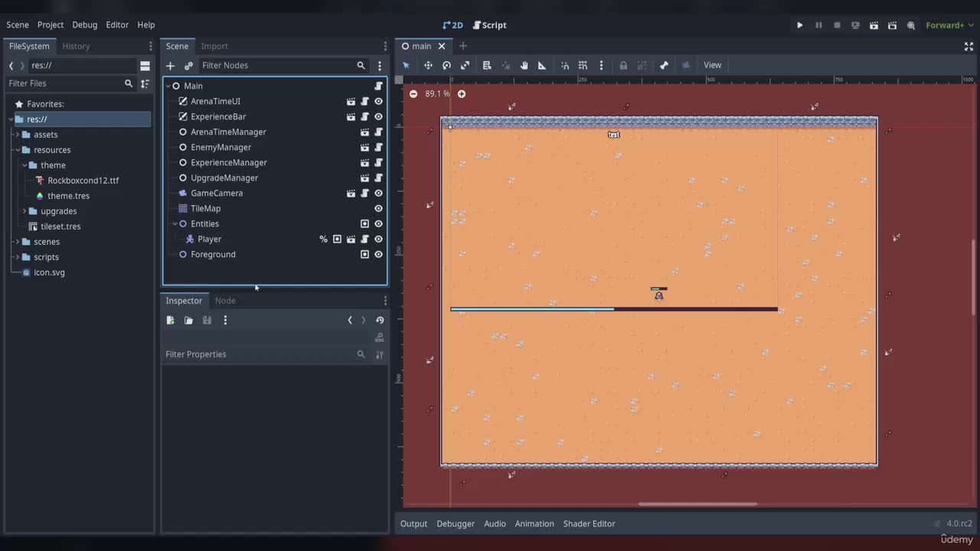
Task: Hide the ExperienceBar node
Action: [378, 116]
